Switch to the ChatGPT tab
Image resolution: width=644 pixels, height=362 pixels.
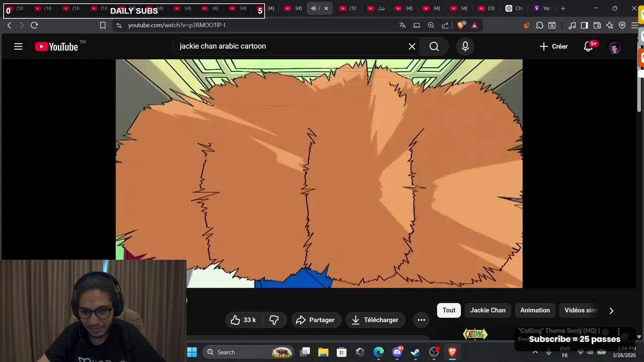click(514, 8)
